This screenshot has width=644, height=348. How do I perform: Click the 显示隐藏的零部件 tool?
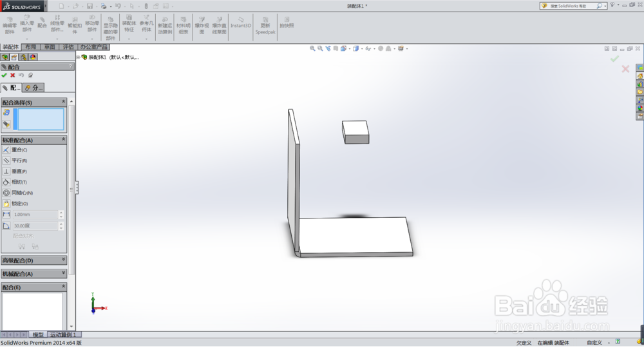click(111, 28)
